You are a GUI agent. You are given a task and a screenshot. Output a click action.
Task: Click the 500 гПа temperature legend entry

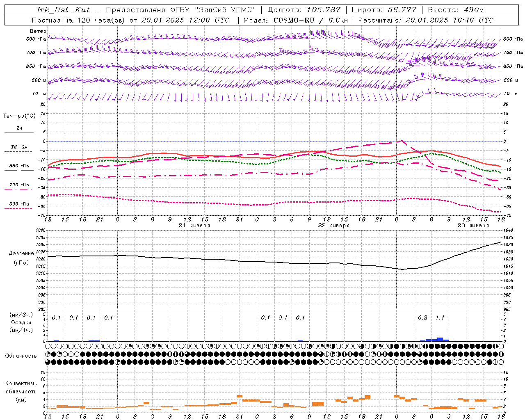[19, 203]
